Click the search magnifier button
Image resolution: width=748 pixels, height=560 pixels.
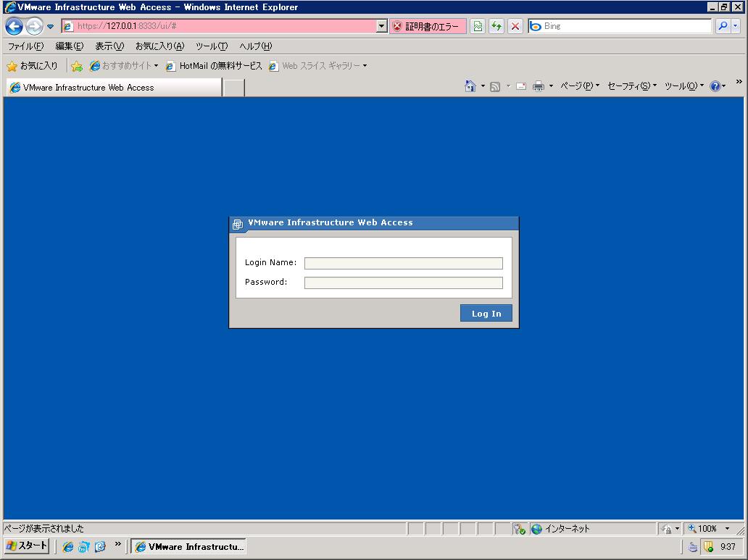723,26
